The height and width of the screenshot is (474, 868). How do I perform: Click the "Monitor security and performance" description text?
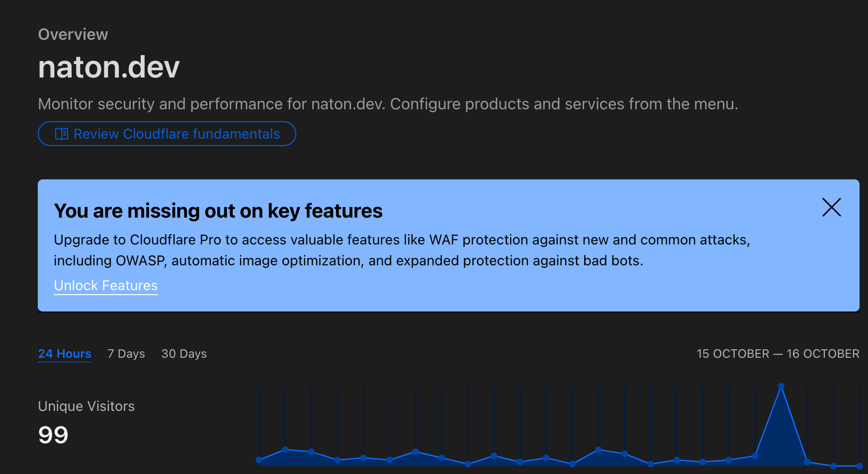pos(388,104)
